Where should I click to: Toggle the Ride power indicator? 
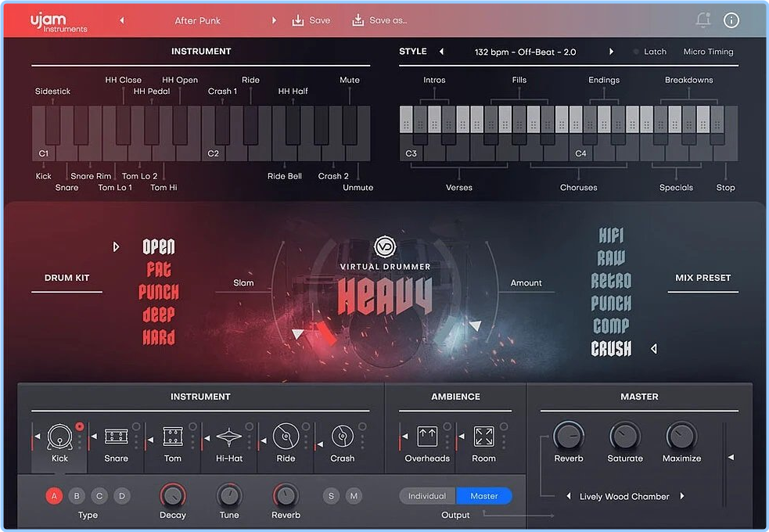pos(306,426)
